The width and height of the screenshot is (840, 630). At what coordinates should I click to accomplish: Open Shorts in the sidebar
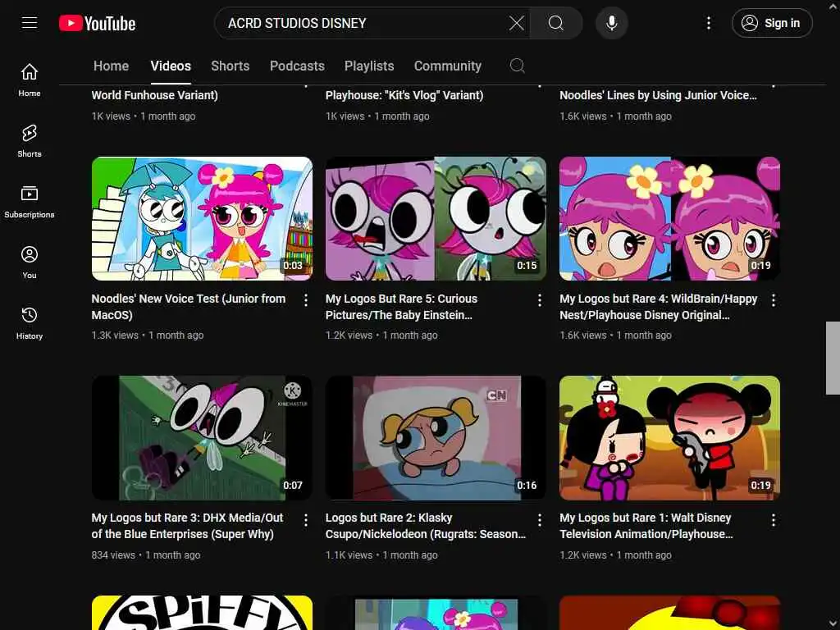(30, 141)
